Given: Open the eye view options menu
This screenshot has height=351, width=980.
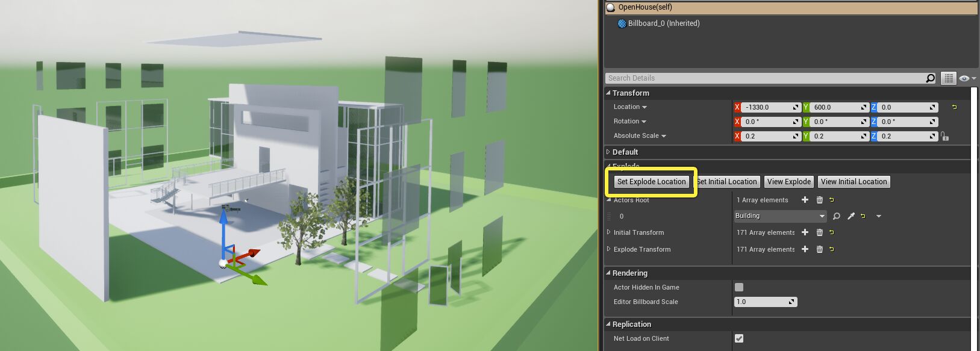Looking at the screenshot, I should click(967, 78).
